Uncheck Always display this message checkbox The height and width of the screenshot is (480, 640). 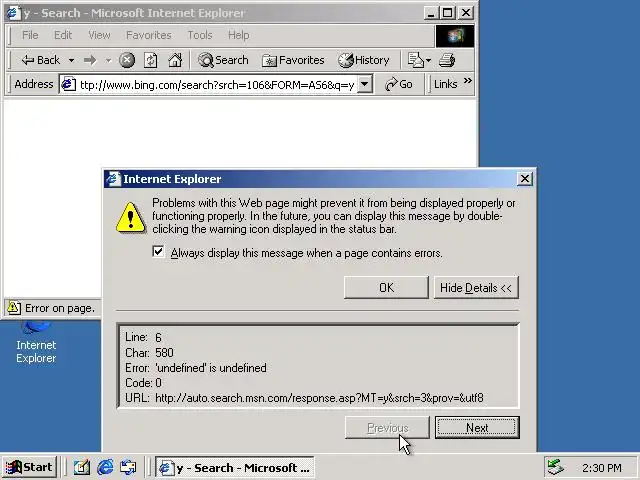click(158, 251)
